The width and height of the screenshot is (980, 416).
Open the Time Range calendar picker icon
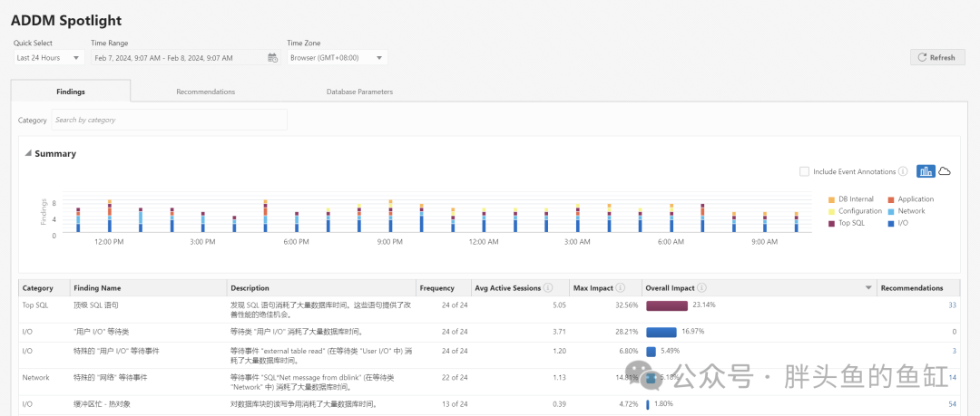pos(272,58)
